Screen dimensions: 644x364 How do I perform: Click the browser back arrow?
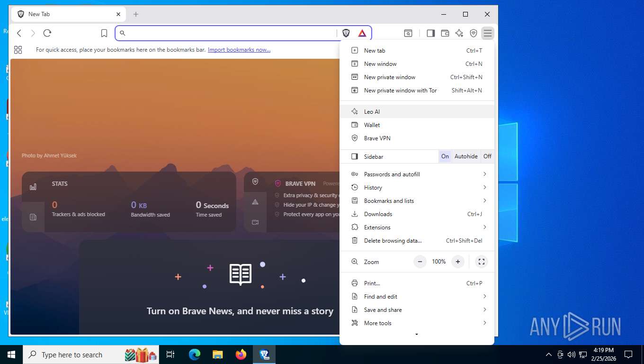[x=19, y=33]
